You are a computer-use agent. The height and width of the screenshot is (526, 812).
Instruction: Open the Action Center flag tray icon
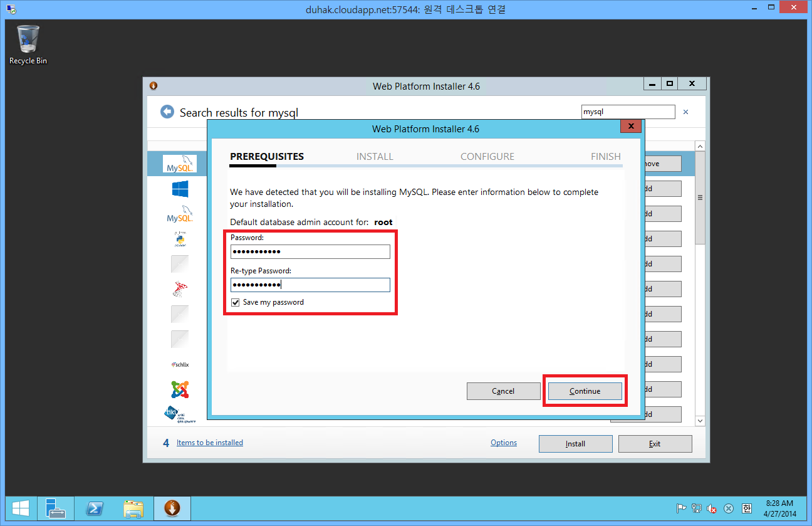pyautogui.click(x=682, y=508)
